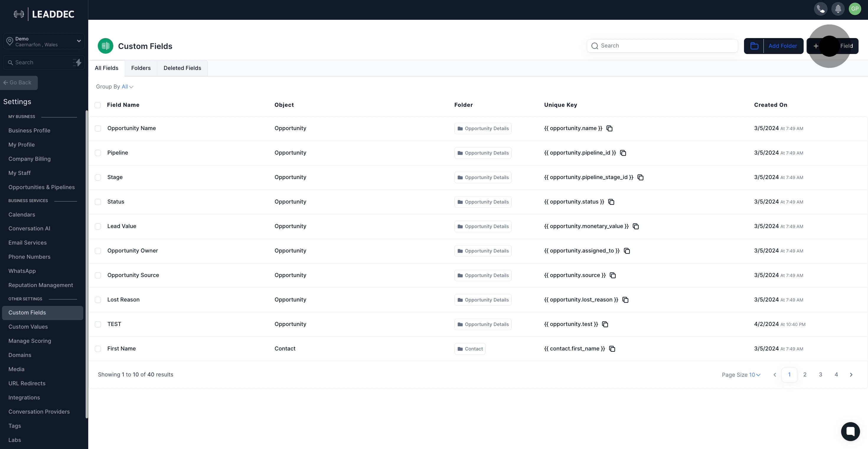Open the phone dialer icon
This screenshot has height=449, width=868.
coord(820,9)
